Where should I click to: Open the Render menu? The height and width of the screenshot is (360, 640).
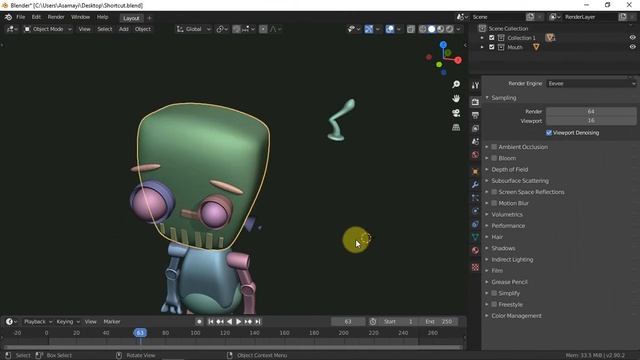(x=56, y=17)
